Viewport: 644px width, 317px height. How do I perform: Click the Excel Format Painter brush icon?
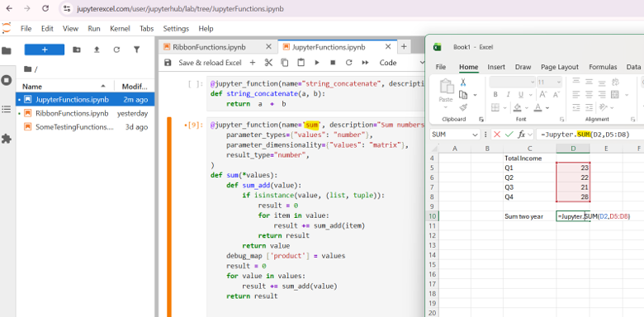463,107
